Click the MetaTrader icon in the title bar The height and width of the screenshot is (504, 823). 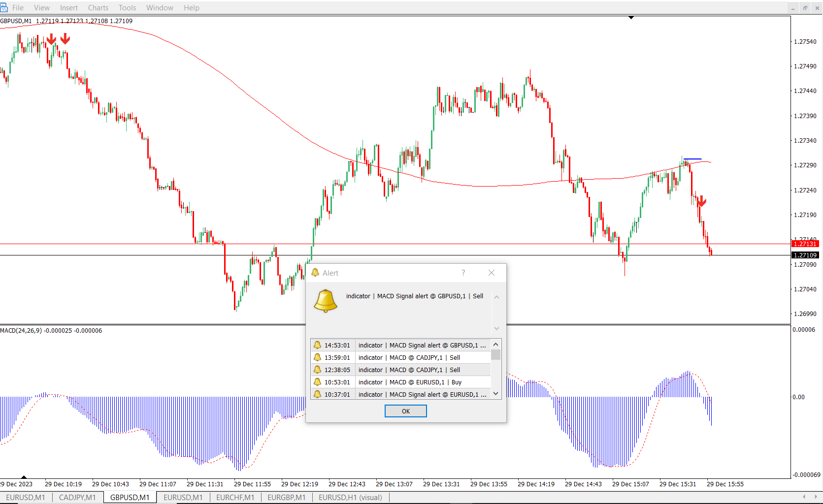pyautogui.click(x=4, y=7)
